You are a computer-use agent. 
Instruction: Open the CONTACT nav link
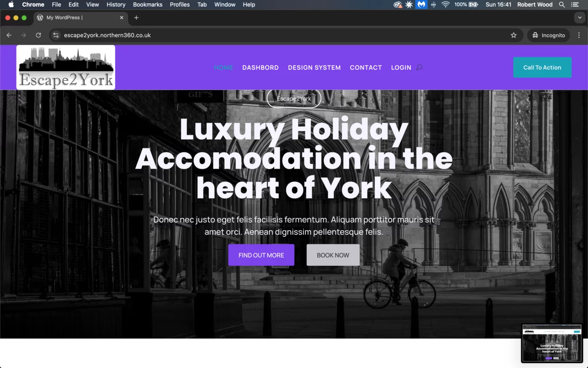pos(366,67)
